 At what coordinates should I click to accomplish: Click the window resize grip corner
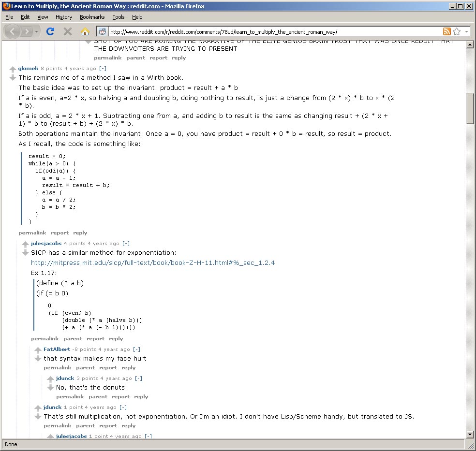[470, 445]
